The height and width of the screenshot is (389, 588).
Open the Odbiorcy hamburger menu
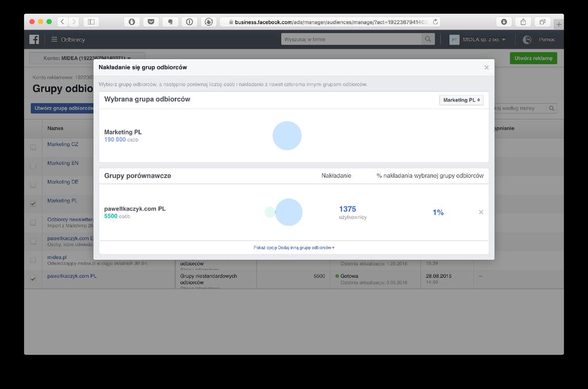click(68, 40)
